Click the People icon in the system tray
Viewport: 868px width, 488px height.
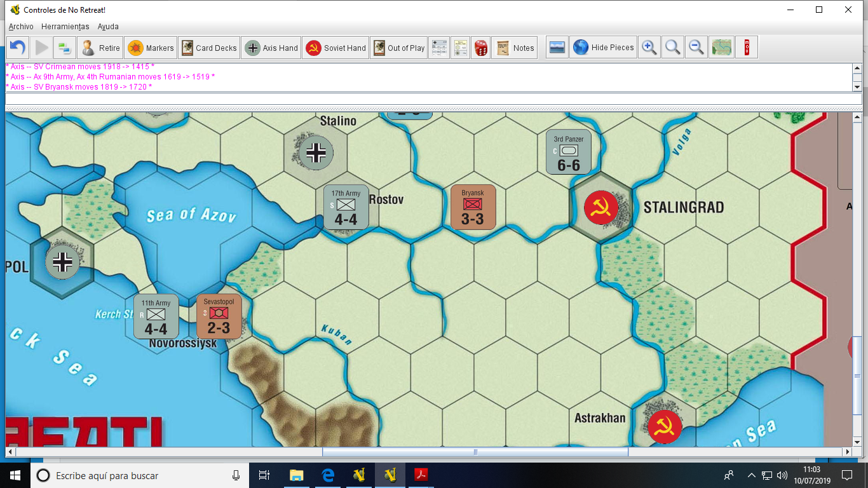[x=729, y=475]
